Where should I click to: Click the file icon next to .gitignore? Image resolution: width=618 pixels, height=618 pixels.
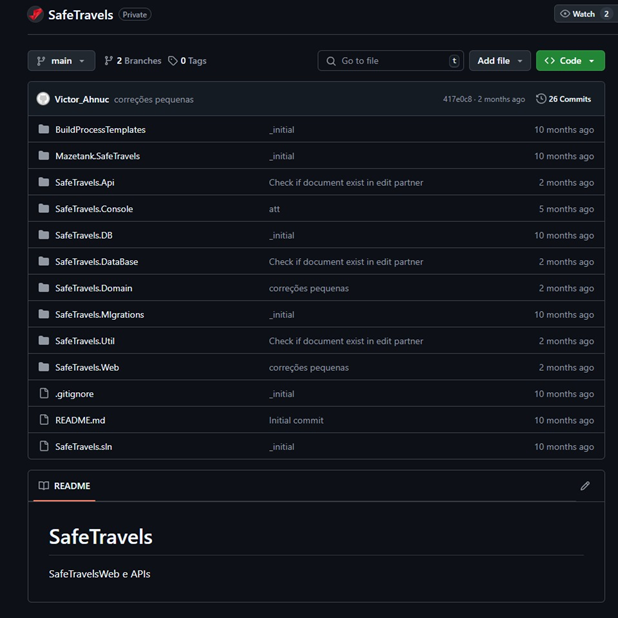[44, 394]
